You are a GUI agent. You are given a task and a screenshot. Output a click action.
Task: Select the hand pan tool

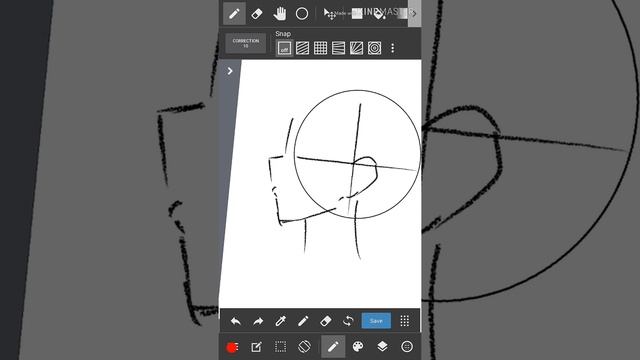tap(280, 14)
